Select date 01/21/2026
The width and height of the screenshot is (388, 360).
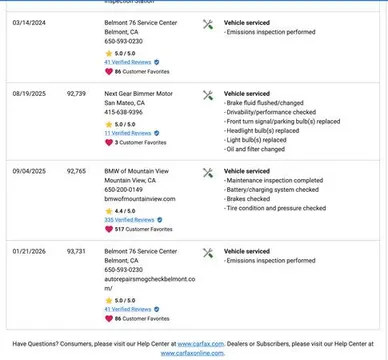pos(29,251)
